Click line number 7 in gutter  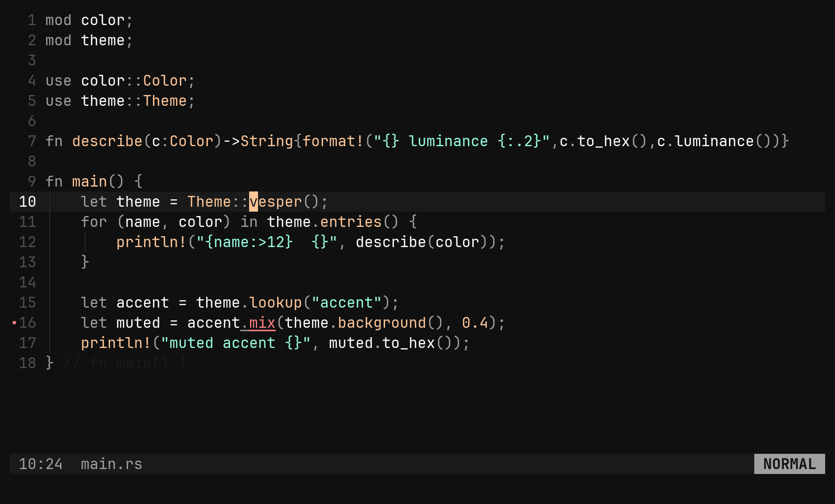(32, 141)
